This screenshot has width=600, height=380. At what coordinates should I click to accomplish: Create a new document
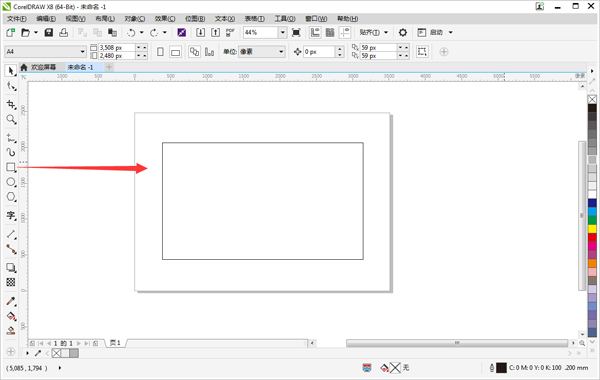pyautogui.click(x=11, y=33)
